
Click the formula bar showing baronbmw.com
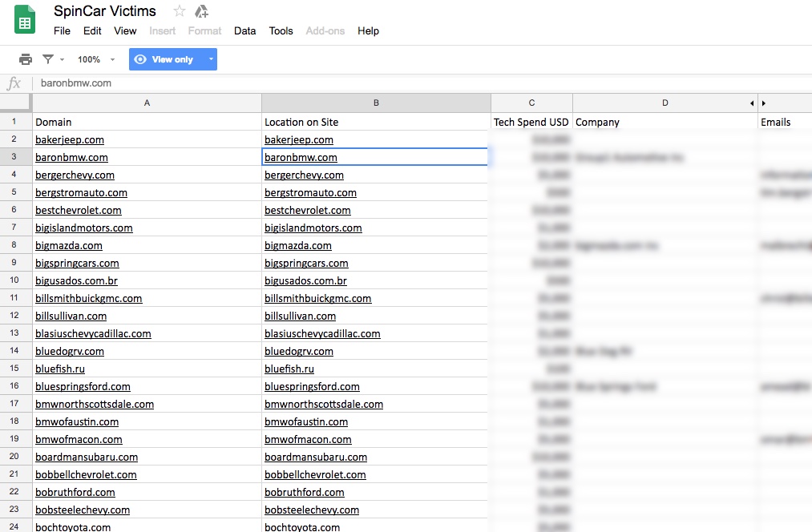422,83
